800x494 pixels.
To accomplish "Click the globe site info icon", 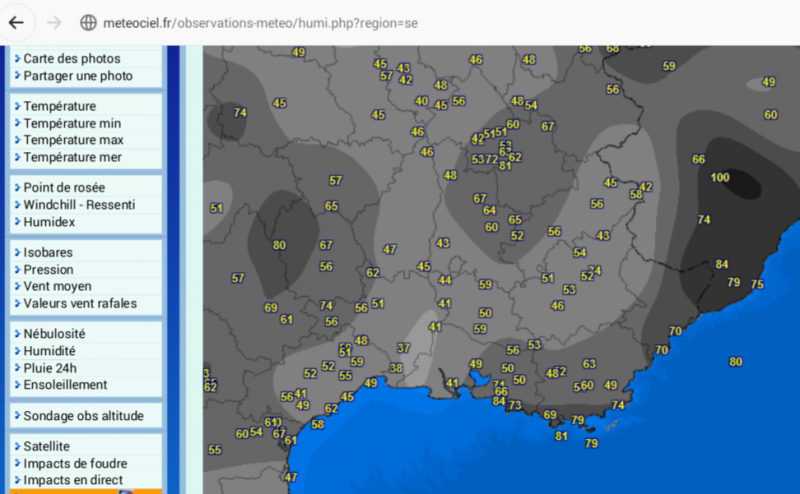I will [x=88, y=22].
